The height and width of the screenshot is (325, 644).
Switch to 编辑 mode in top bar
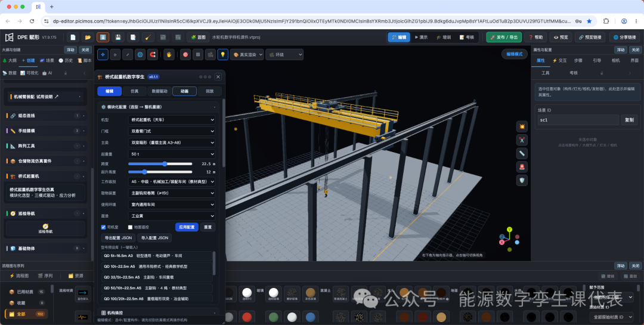[399, 38]
